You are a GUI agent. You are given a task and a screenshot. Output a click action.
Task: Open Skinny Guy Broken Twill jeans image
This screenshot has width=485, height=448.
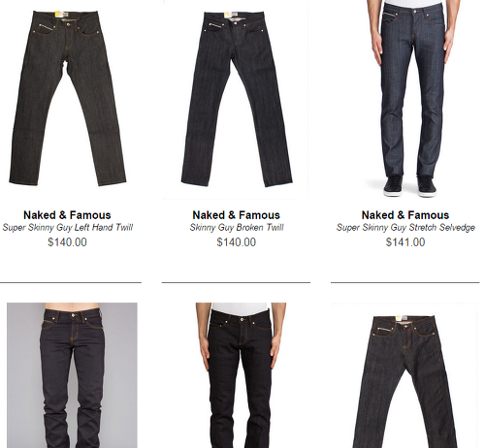pos(237,99)
